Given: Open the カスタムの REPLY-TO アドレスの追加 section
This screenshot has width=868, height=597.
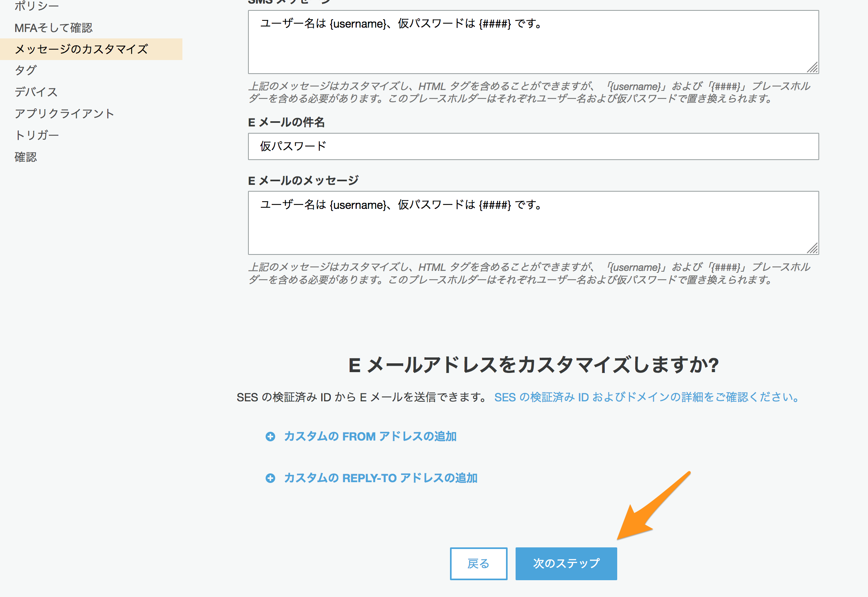Looking at the screenshot, I should tap(380, 478).
